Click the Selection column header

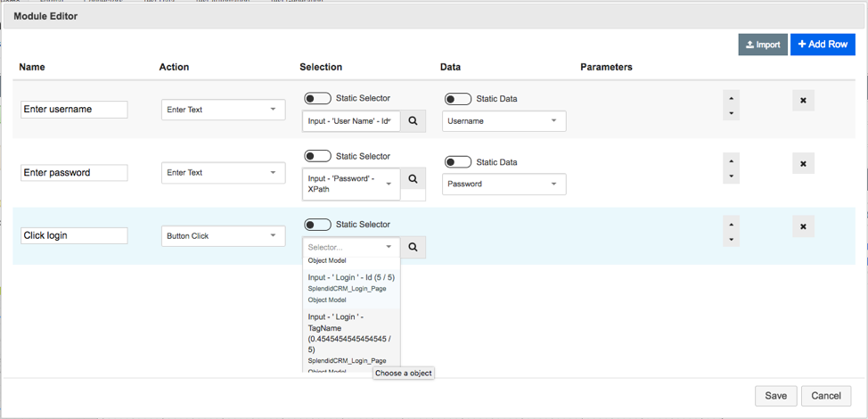[321, 67]
